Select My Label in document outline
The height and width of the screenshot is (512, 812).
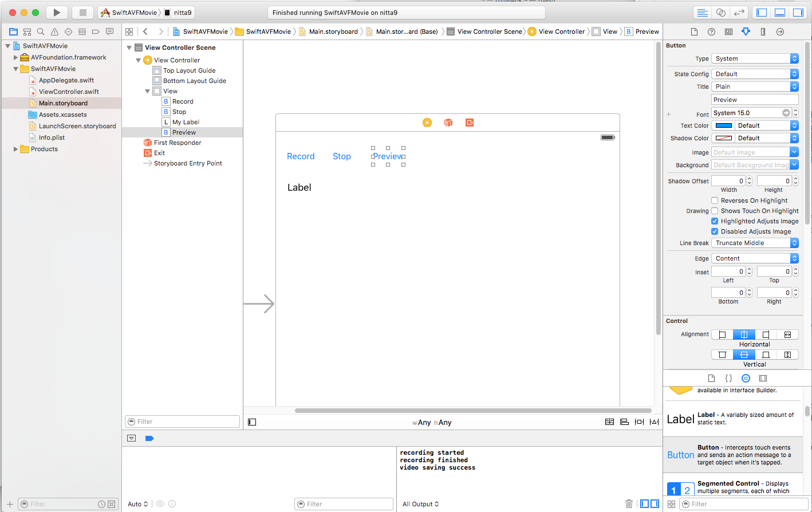[186, 122]
